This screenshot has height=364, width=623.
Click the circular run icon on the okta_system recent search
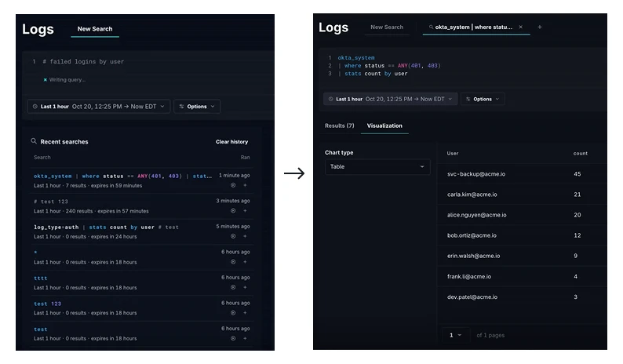pyautogui.click(x=233, y=185)
